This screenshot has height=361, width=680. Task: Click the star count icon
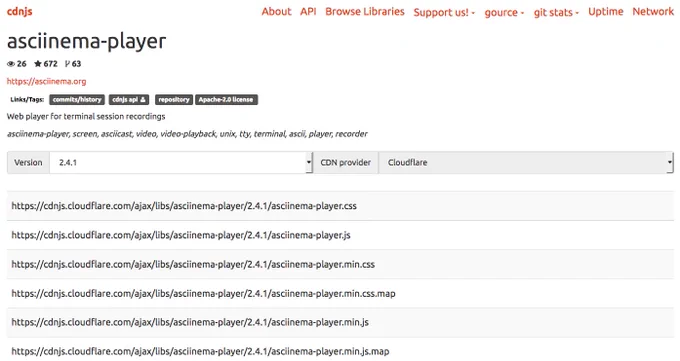pos(38,64)
